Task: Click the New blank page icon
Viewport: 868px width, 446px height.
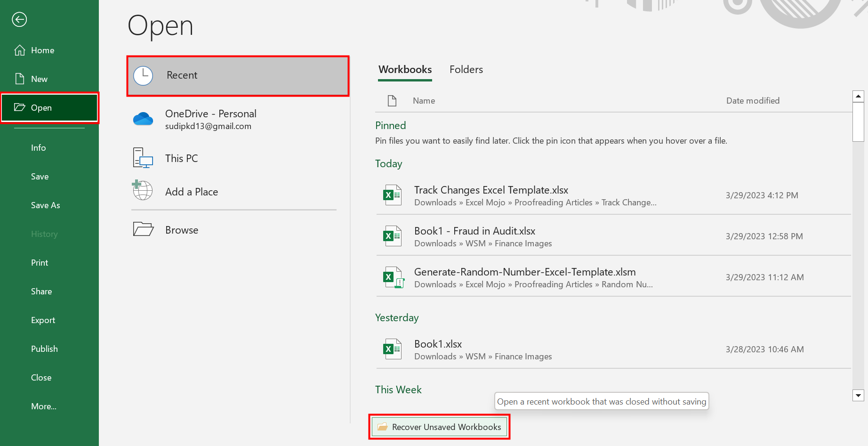Action: [20, 79]
